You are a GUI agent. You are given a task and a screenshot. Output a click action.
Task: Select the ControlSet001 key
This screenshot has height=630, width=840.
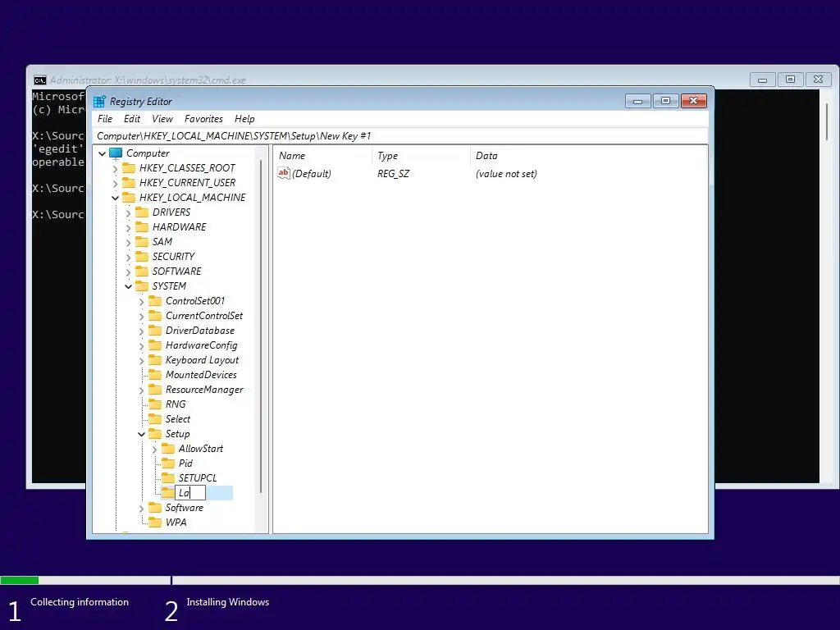[x=195, y=301]
